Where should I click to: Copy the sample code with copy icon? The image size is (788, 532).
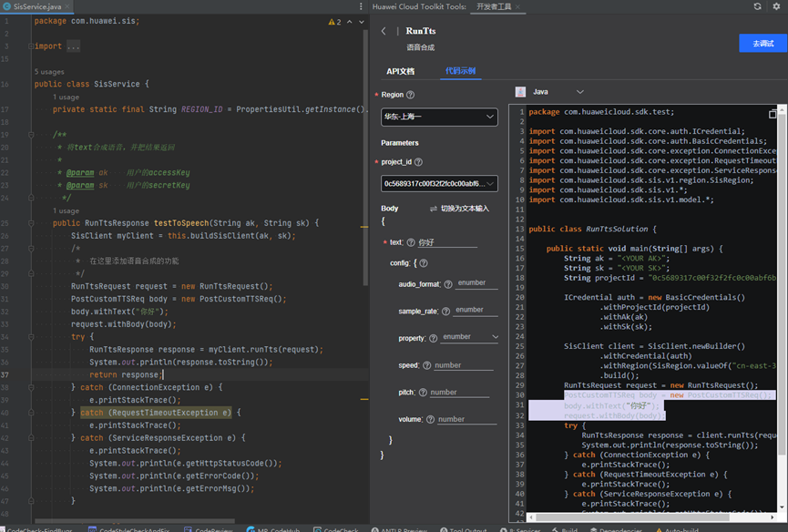(x=773, y=114)
